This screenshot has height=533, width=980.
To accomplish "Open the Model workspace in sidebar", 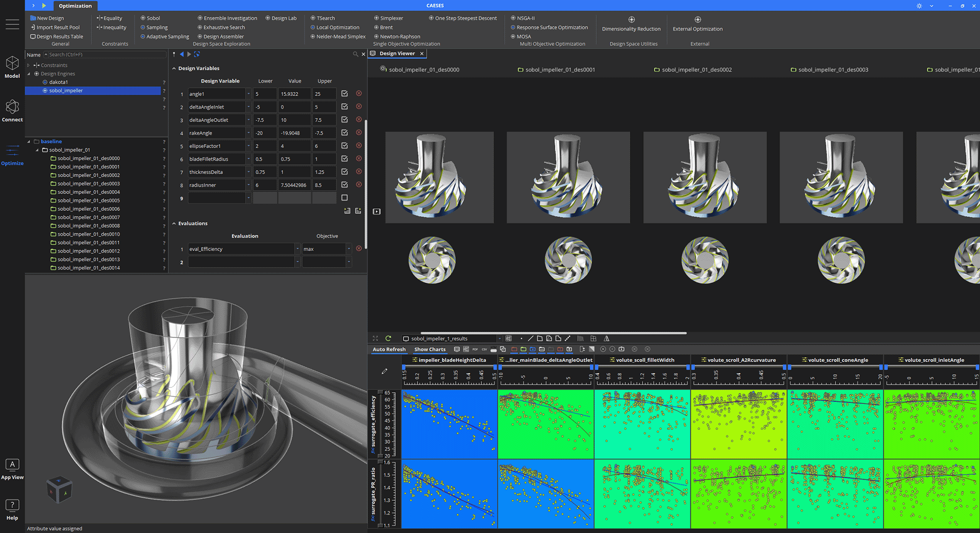I will (12, 67).
